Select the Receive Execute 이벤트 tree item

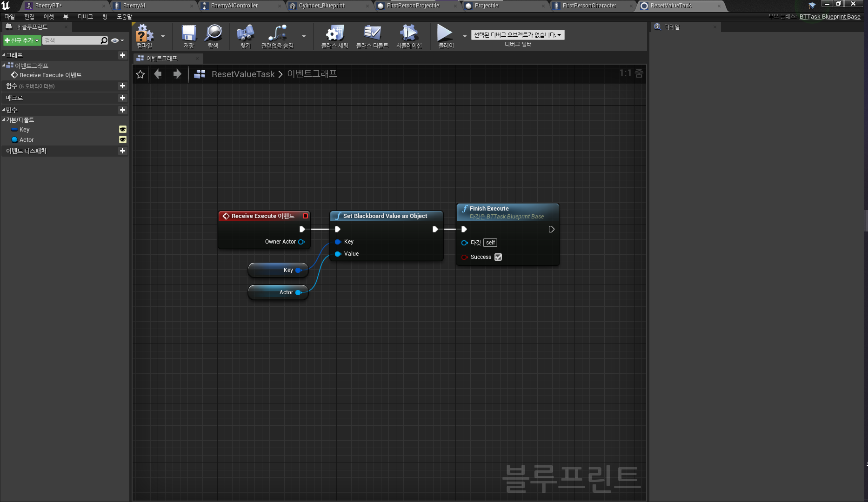50,75
